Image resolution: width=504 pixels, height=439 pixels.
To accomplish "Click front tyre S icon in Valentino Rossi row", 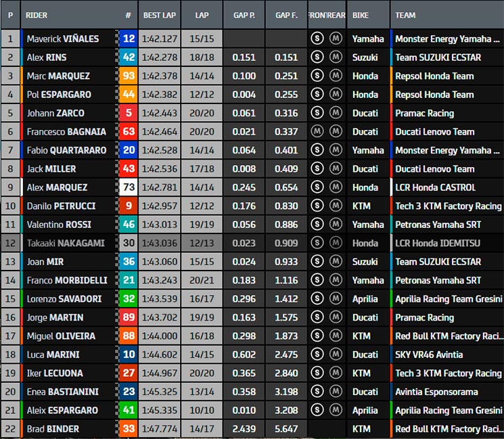I will click(x=317, y=225).
